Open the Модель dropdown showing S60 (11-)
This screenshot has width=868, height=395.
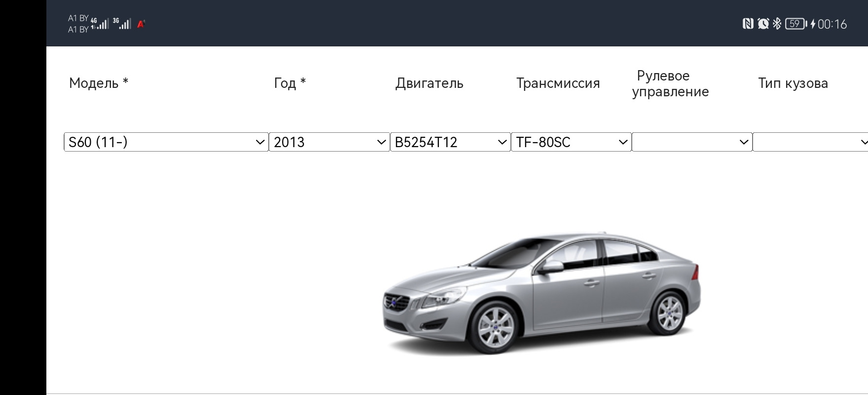click(166, 142)
